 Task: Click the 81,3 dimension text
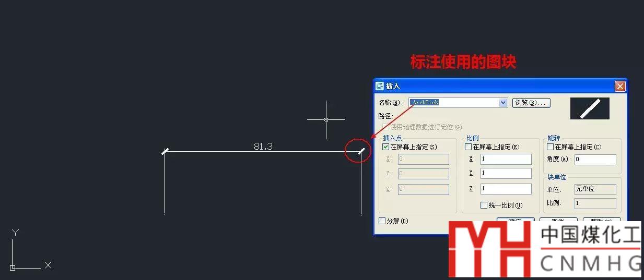point(263,147)
